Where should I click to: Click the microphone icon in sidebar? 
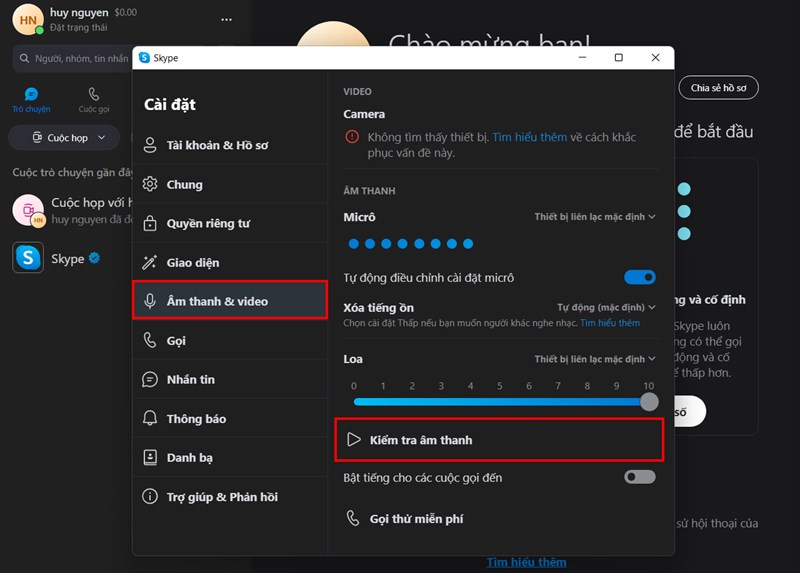(150, 301)
